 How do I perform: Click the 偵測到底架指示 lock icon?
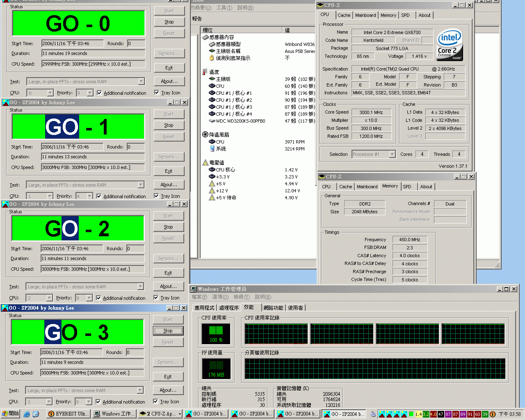[x=212, y=58]
